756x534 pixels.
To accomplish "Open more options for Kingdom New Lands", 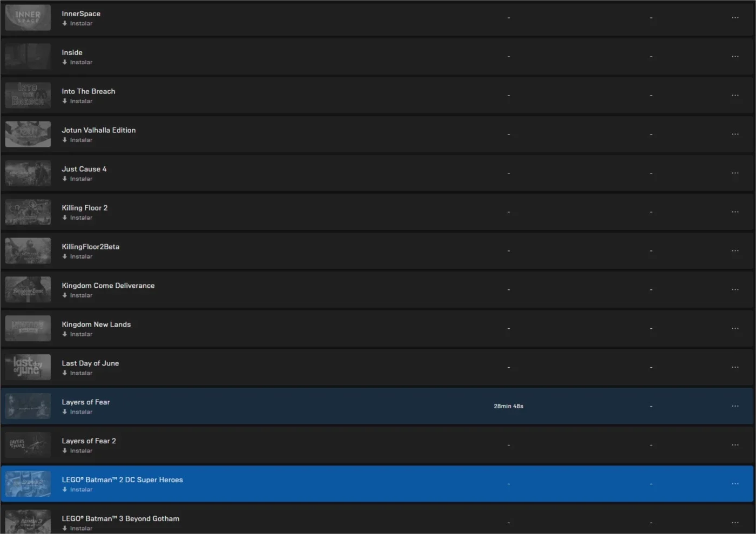I will (x=735, y=329).
